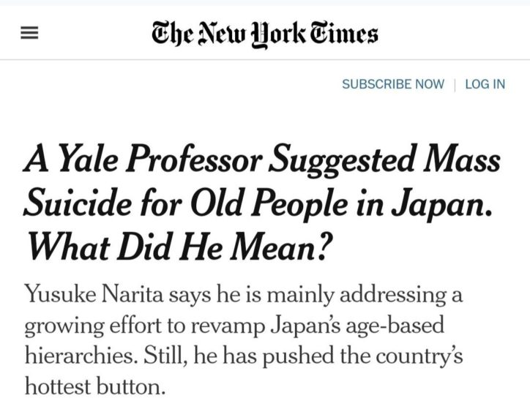Image resolution: width=530 pixels, height=420 pixels.
Task: Click the divider between Subscribe Now and Log In
Action: click(x=455, y=84)
